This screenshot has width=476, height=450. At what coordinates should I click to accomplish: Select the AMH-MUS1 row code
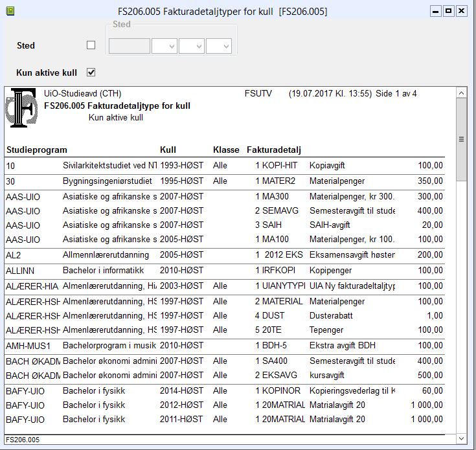tap(28, 346)
